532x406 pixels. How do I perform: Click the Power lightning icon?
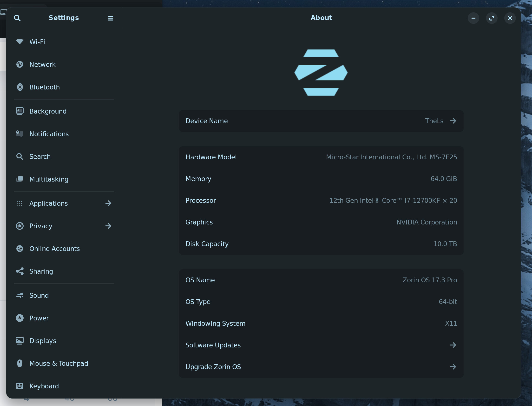click(20, 318)
